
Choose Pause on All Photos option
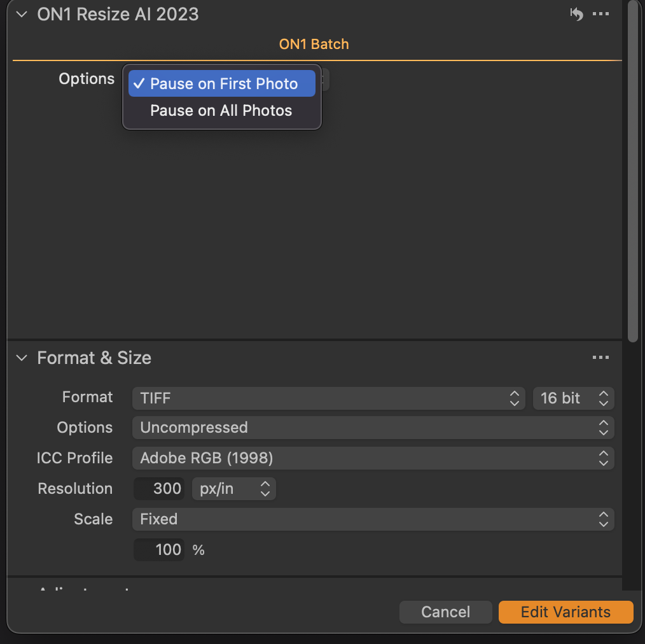pyautogui.click(x=221, y=111)
